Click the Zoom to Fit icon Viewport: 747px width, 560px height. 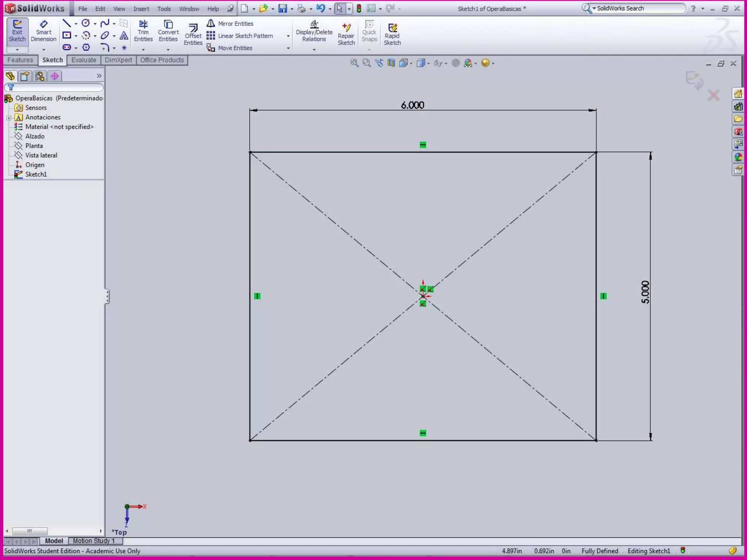(354, 63)
